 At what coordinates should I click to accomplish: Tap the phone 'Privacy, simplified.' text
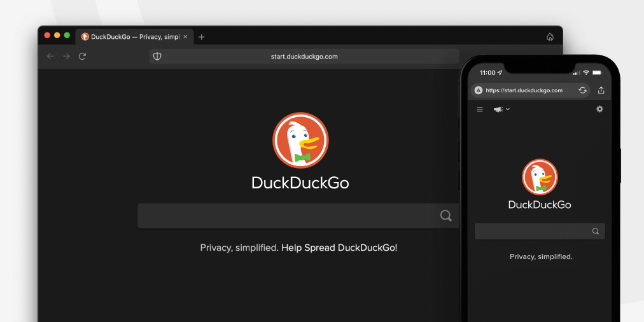[541, 256]
